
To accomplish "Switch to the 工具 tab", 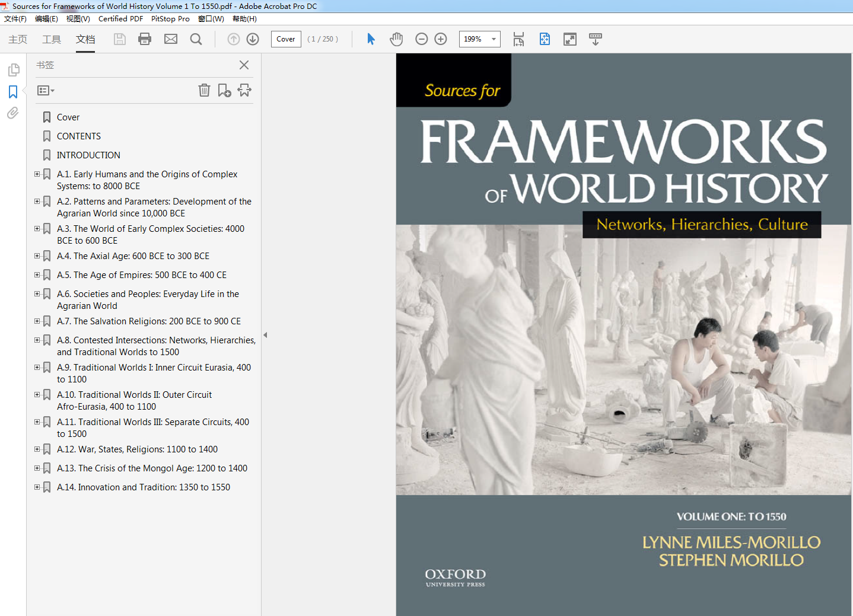I will [x=52, y=39].
